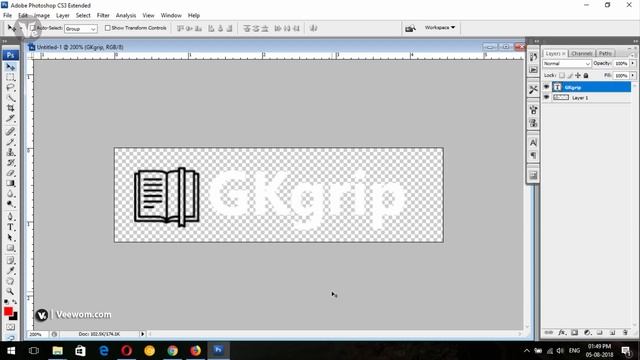This screenshot has width=640, height=360.
Task: Add a layer style with fx button
Action: click(x=562, y=333)
